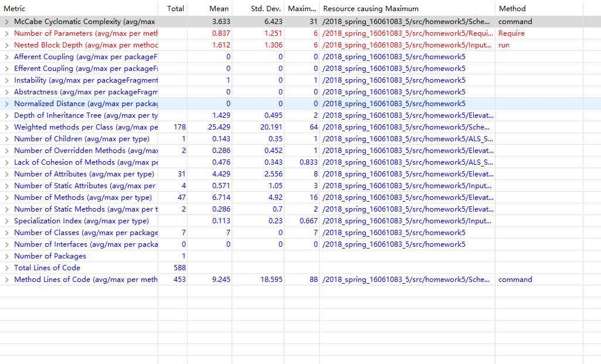Select Nested Block Depth metric name
Viewport: 601px width, 364px height.
(86, 45)
